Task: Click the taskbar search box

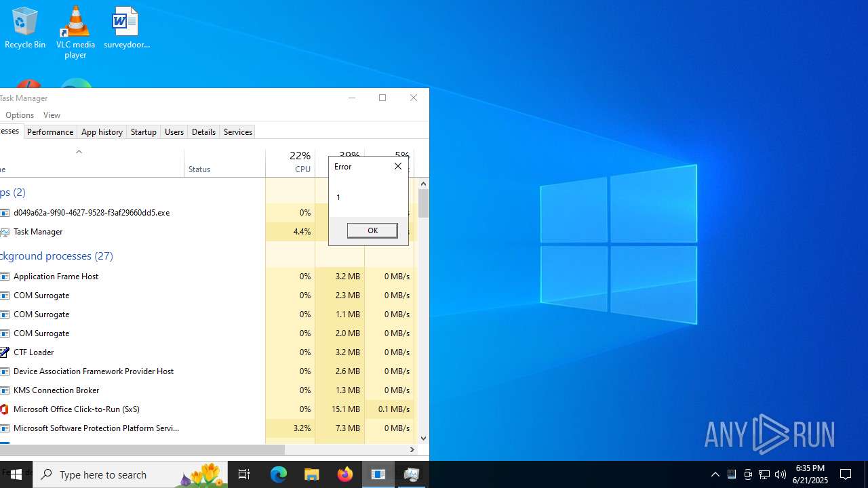Action: [x=130, y=474]
